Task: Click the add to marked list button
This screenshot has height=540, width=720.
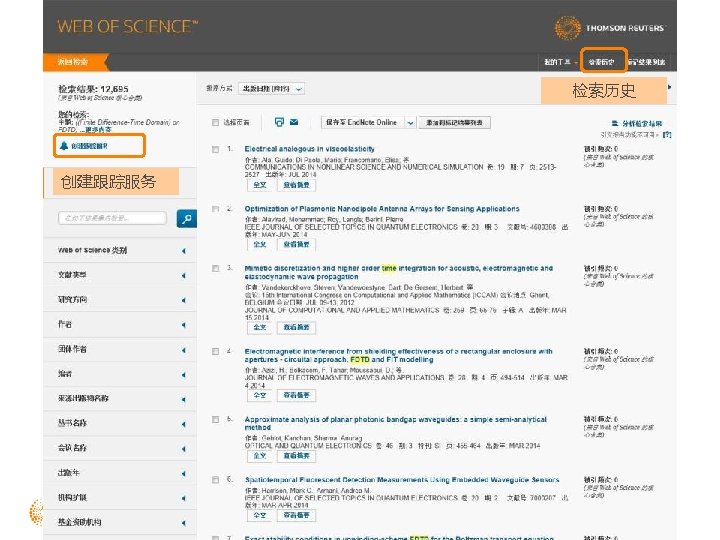Action: 454,123
